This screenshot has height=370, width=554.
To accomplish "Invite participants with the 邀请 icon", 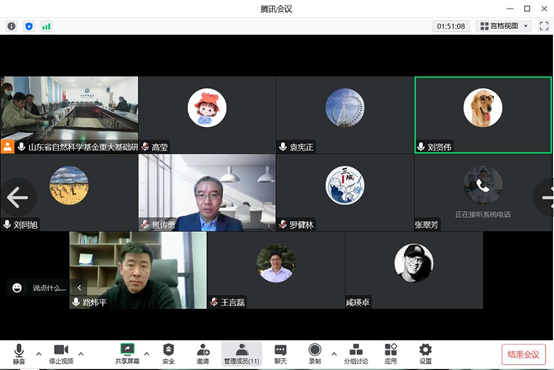I will 203,353.
